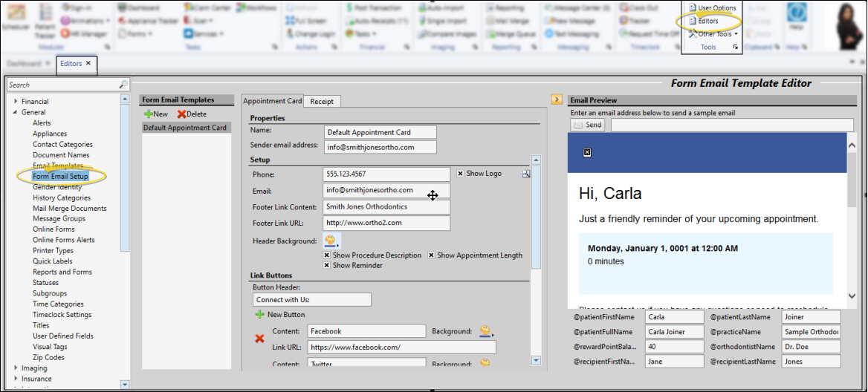The height and width of the screenshot is (392, 868).
Task: Disable the Show Appointment Length checkbox
Action: 432,255
